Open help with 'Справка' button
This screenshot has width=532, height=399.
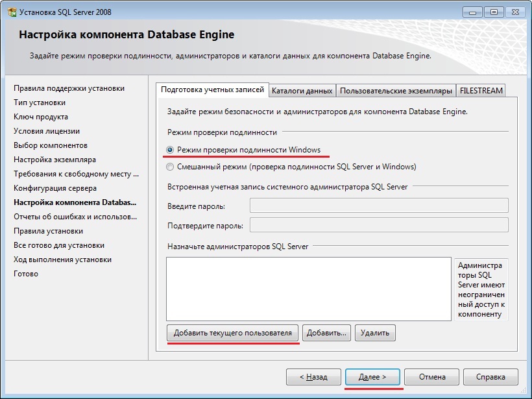click(x=490, y=377)
